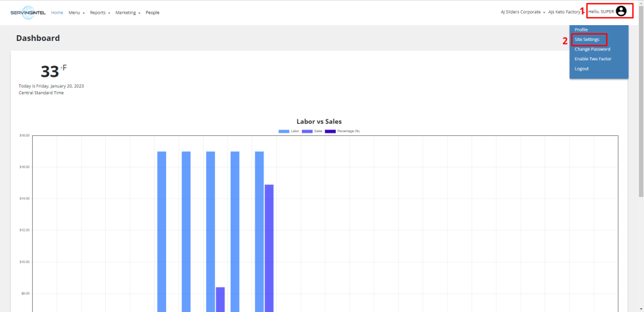Open the Reports dropdown
644x312 pixels.
[x=99, y=13]
